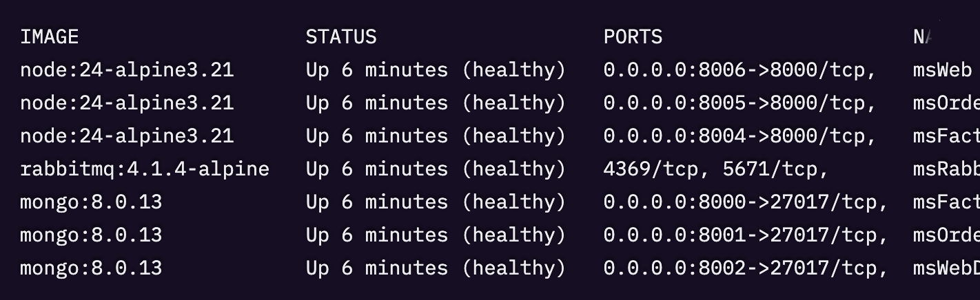Select node image in the 8004 port row
The height and width of the screenshot is (300, 980).
pos(127,136)
